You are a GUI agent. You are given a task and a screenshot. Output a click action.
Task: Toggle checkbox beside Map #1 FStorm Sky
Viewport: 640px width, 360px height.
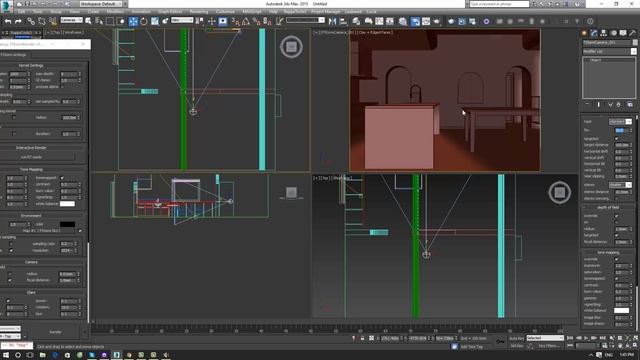80,231
